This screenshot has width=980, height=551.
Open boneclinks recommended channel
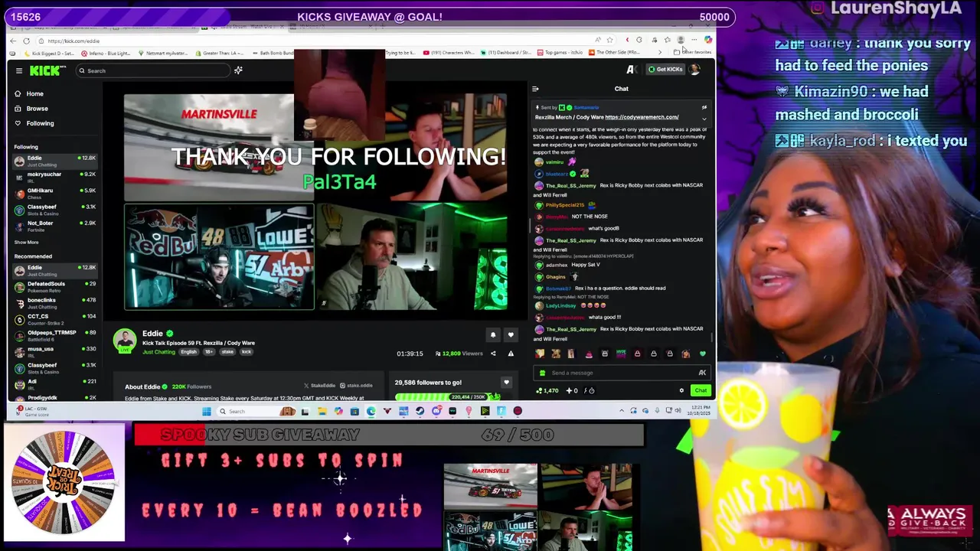click(55, 302)
